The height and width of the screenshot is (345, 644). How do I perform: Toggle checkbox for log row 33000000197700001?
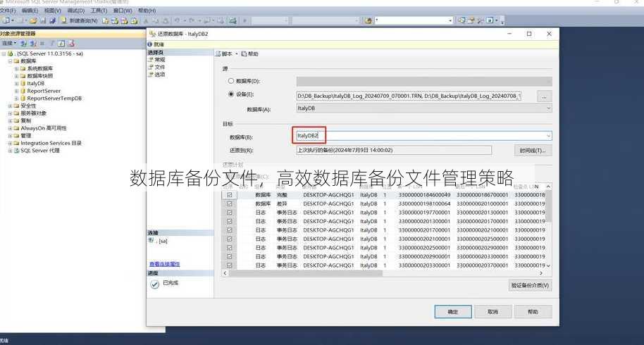pos(229,213)
